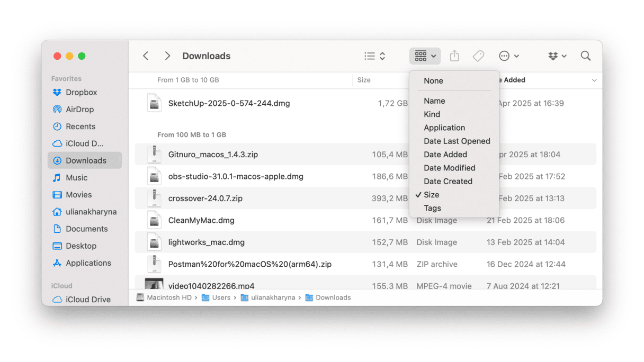
Task: Select Applications in the sidebar
Action: point(88,263)
